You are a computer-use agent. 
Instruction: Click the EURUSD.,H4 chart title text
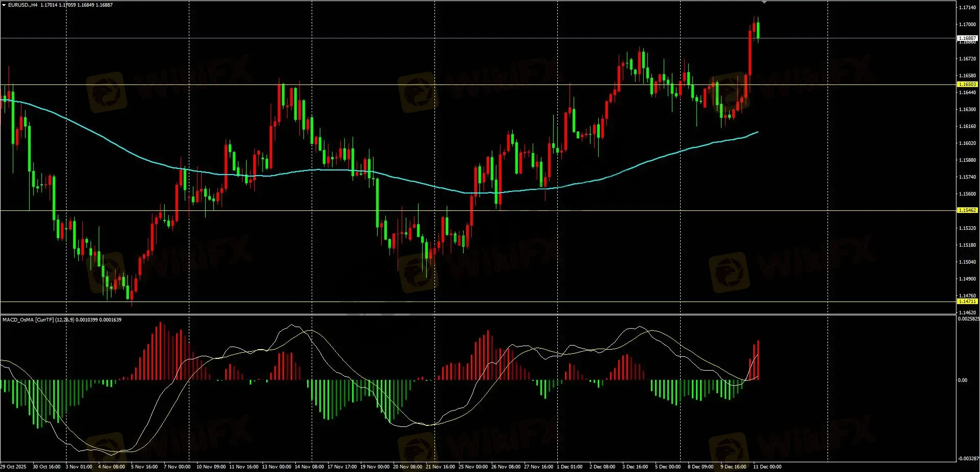(x=23, y=5)
